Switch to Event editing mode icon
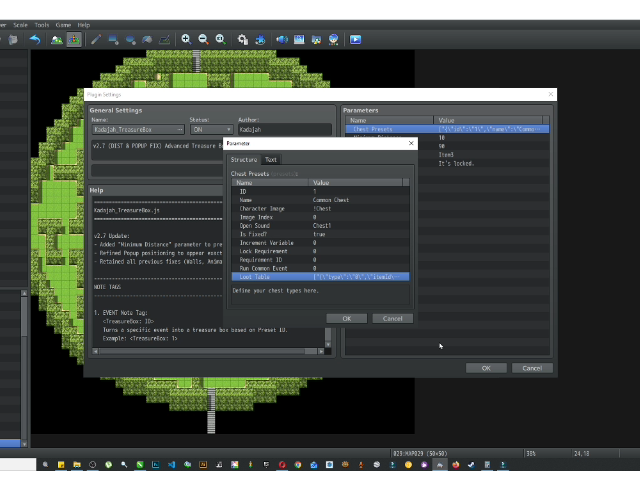This screenshot has width=640, height=480. coord(74,40)
